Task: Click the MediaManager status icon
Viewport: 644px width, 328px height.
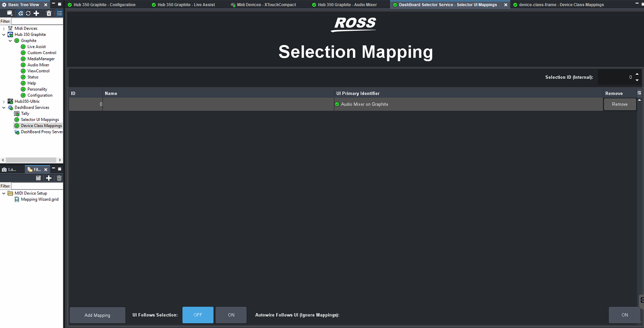Action: (23, 59)
